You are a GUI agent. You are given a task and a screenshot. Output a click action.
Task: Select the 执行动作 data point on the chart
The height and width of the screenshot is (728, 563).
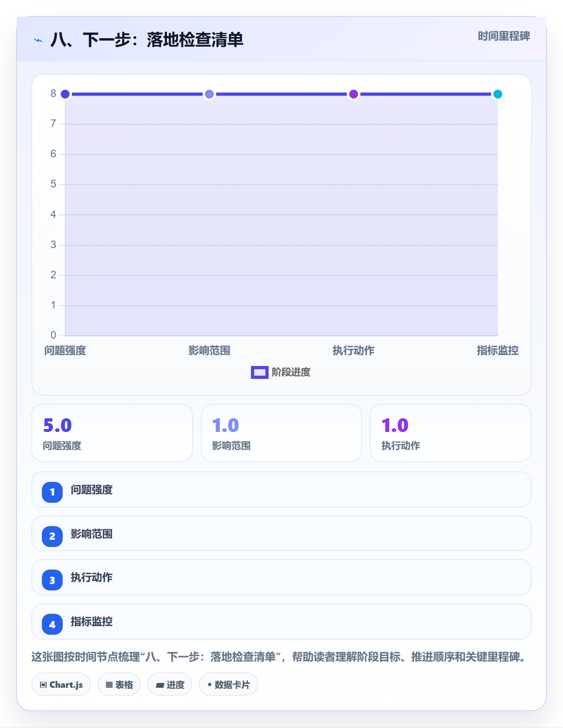tap(353, 94)
